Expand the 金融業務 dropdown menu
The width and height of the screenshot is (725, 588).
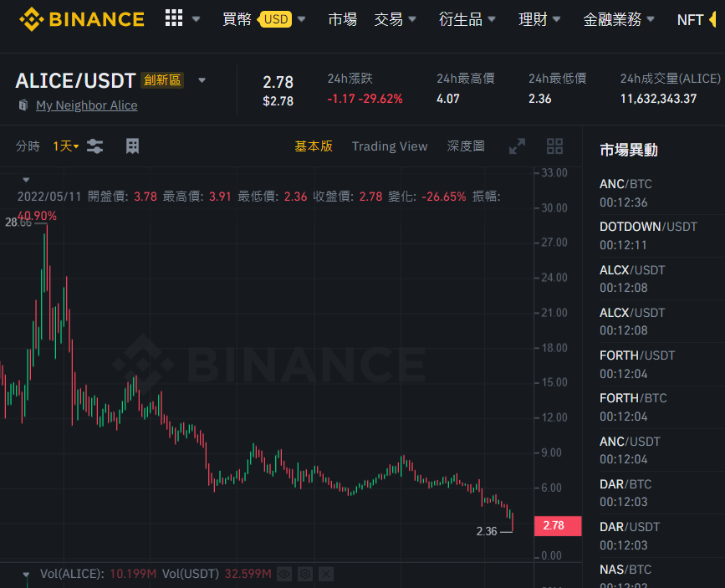click(619, 19)
